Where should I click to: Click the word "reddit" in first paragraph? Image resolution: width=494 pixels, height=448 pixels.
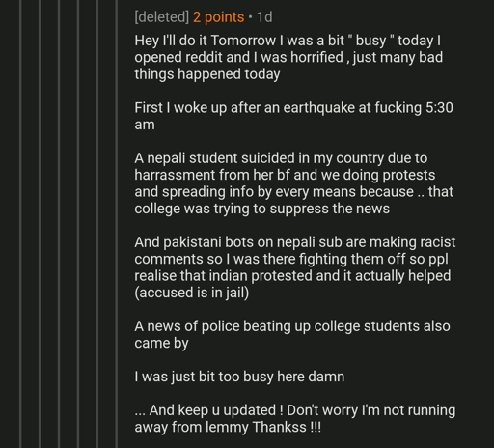[x=204, y=58]
